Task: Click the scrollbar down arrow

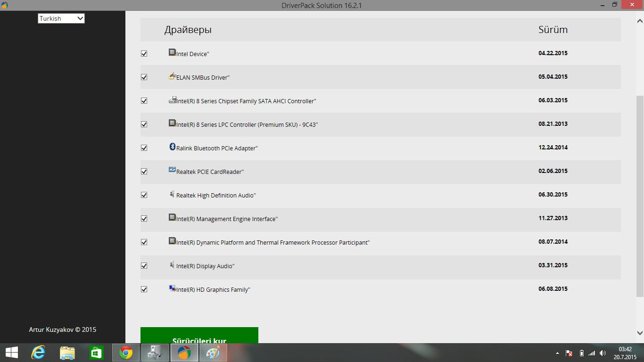Action: click(640, 332)
